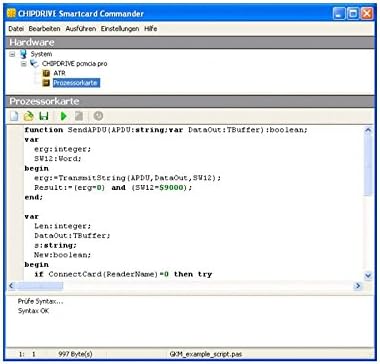Save the current script
Image resolution: width=380 pixels, height=364 pixels.
(44, 116)
